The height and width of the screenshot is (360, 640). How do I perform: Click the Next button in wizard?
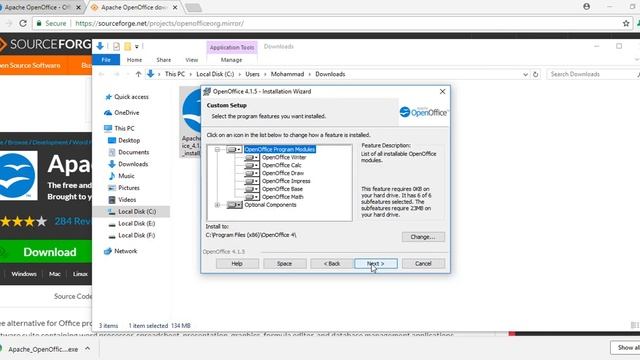(376, 264)
